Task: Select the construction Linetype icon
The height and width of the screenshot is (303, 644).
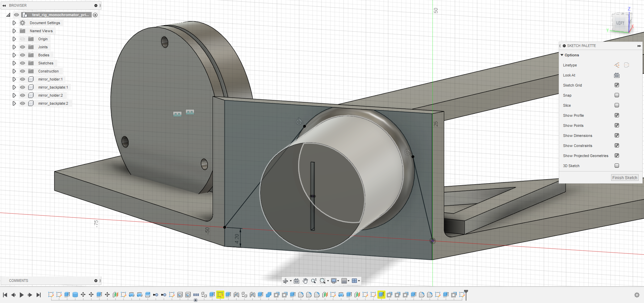Action: [616, 65]
